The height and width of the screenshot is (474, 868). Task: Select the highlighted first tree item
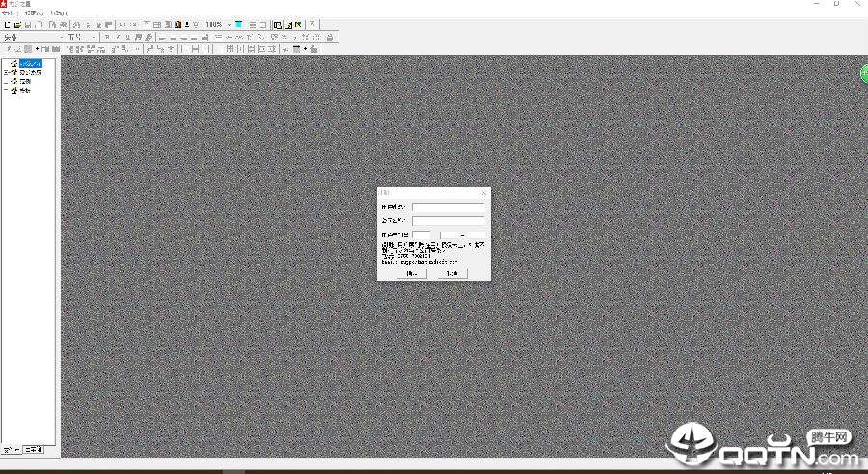tap(31, 63)
